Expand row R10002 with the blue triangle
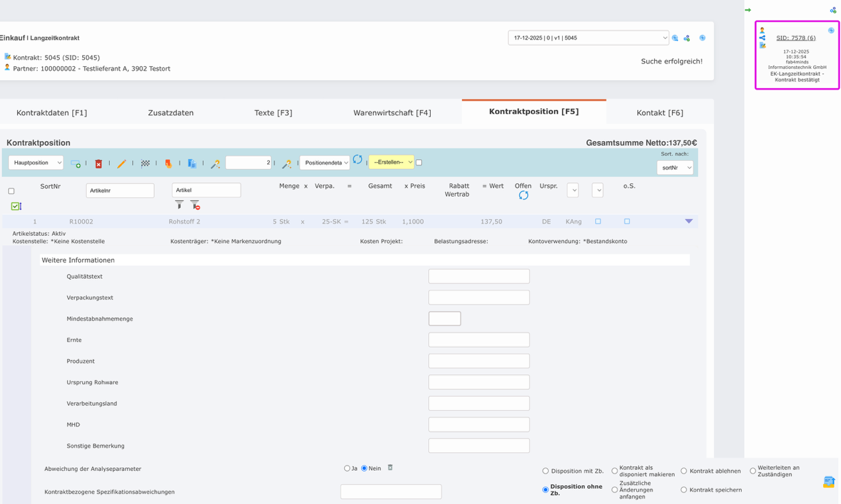Screen dimensions: 841x504 689,221
